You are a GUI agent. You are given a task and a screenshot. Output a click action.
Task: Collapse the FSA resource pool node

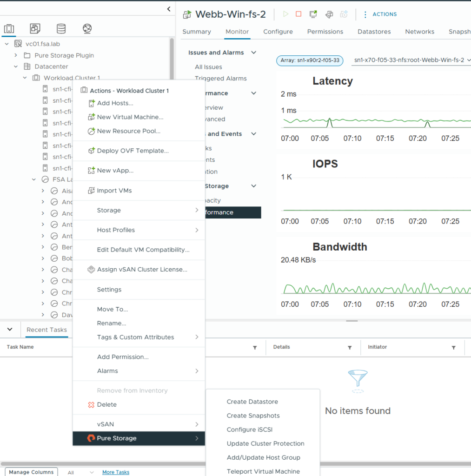pyautogui.click(x=34, y=179)
